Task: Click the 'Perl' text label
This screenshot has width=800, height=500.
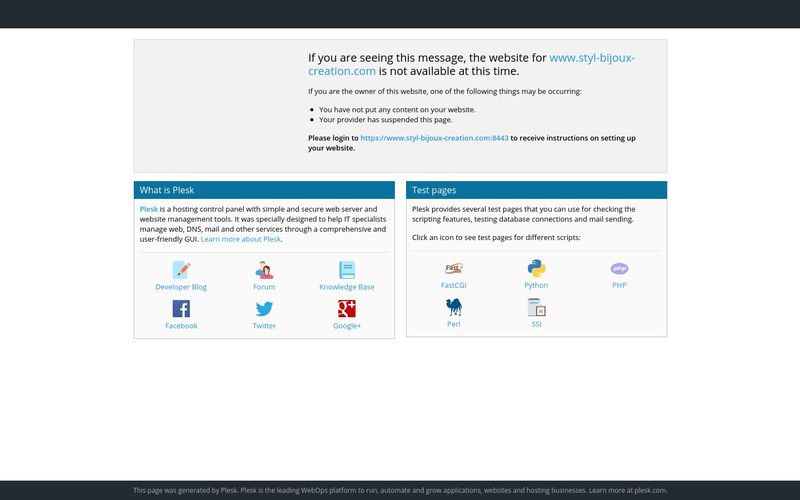Action: 454,324
